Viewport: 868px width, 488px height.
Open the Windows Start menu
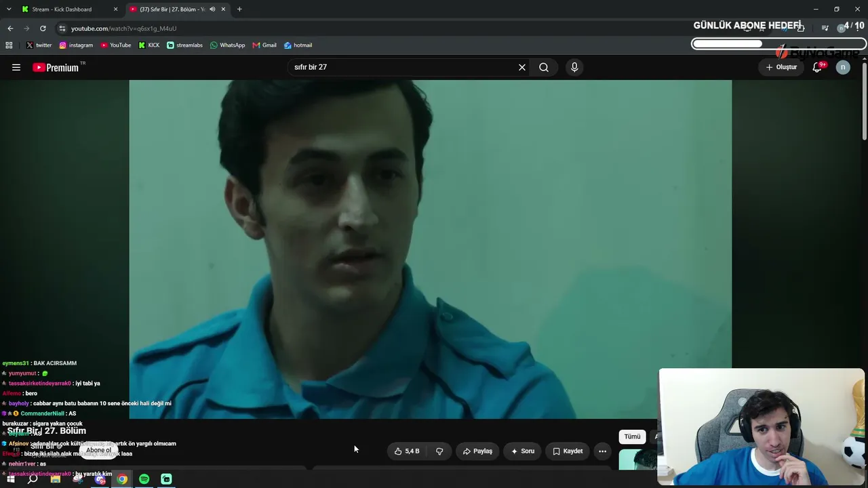[x=10, y=479]
